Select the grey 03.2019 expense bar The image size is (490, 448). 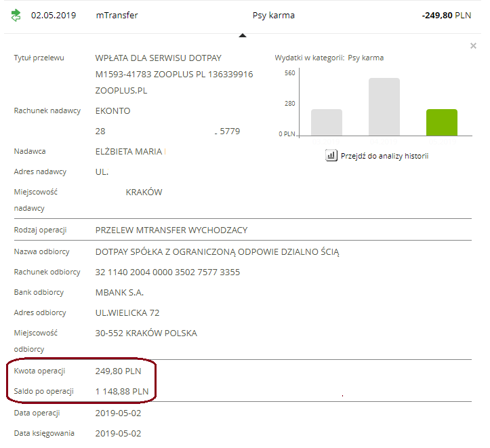tap(327, 122)
